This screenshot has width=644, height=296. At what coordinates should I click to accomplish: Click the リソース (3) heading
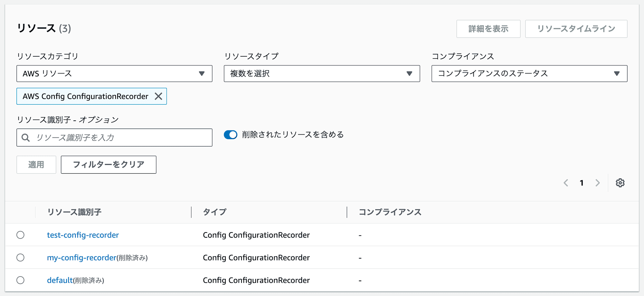pos(44,28)
